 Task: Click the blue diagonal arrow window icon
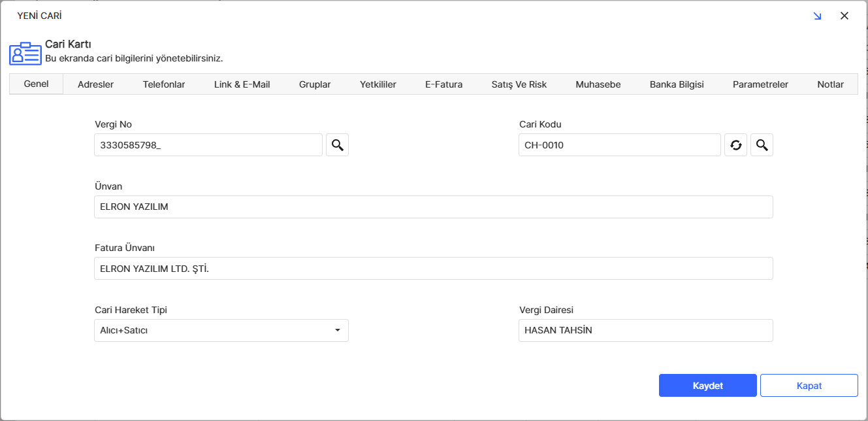[817, 16]
